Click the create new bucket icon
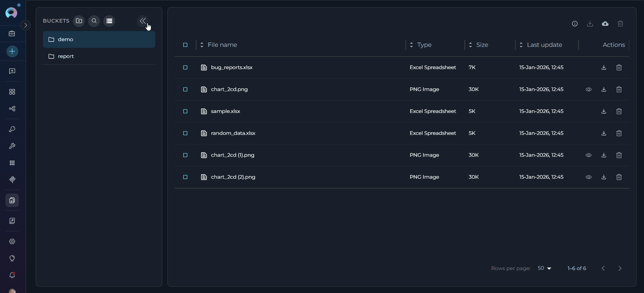Screen dimensions: 644x293 [x=79, y=21]
